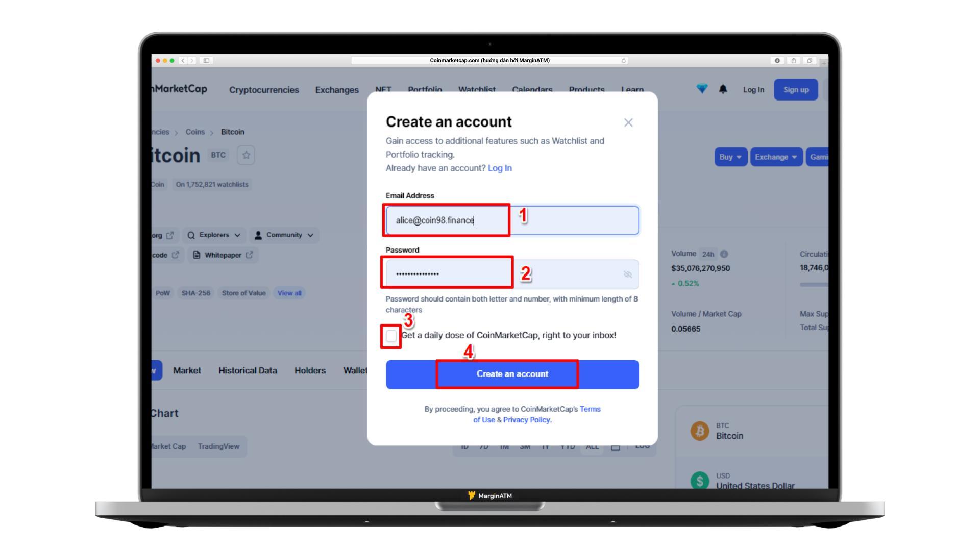Open the Portfolio section
Viewport: 980px width, 551px height.
(x=425, y=89)
